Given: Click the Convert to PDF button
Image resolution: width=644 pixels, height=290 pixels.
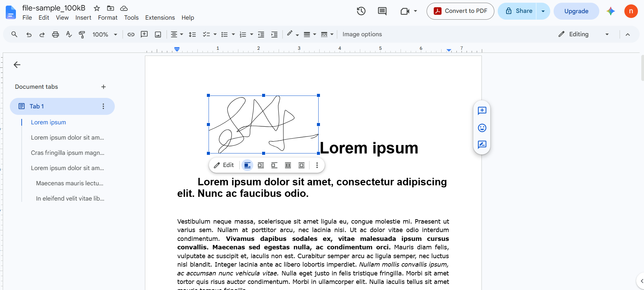Looking at the screenshot, I should click(x=460, y=11).
